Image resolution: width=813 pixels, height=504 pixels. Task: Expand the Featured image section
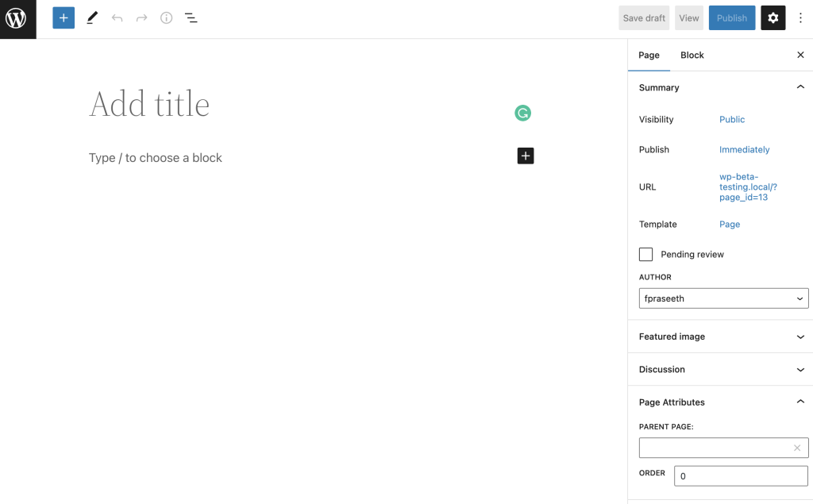pyautogui.click(x=719, y=337)
